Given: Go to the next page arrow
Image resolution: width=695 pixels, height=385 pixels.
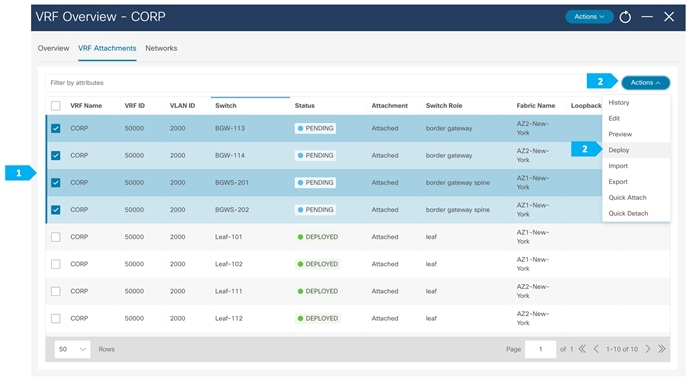Looking at the screenshot, I should (x=648, y=349).
